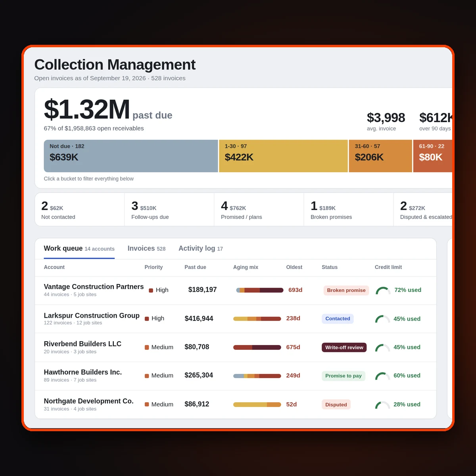This screenshot has height=476, width=476.
Task: Click the Promise to pay status badge
Action: (x=344, y=376)
